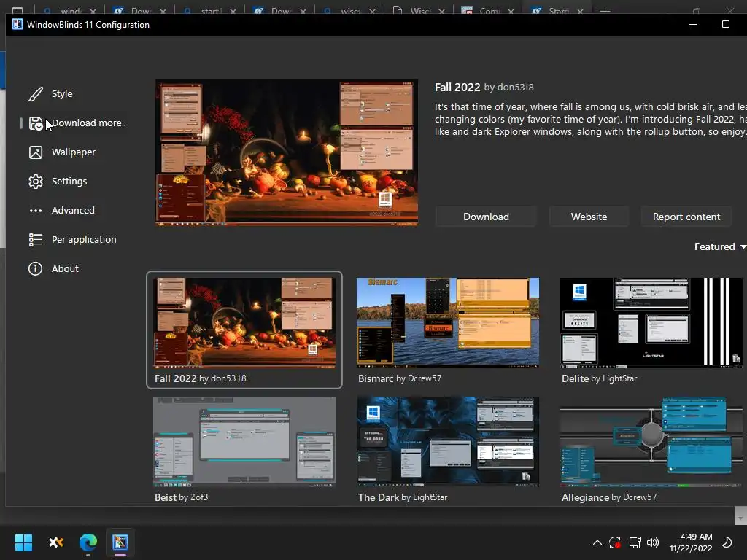Click the WindowBlinds taskbar icon

point(120,542)
